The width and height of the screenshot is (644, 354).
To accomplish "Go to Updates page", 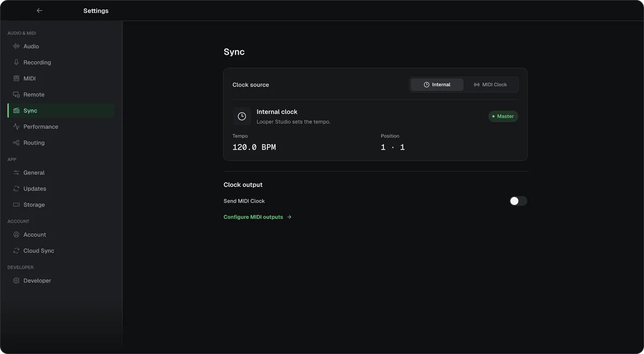I will (61, 189).
